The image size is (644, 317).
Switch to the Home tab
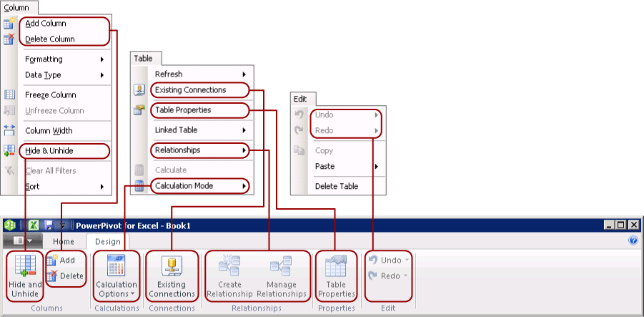point(63,242)
